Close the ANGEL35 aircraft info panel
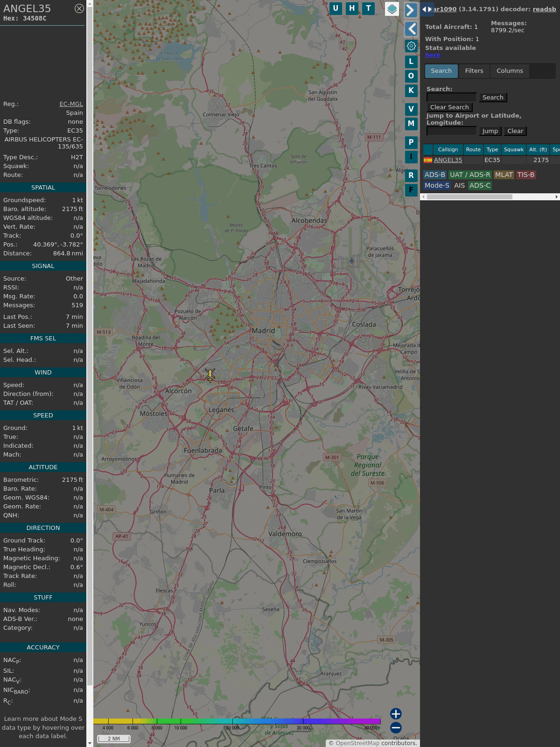Screen dimensions: 560x747 pos(79,8)
